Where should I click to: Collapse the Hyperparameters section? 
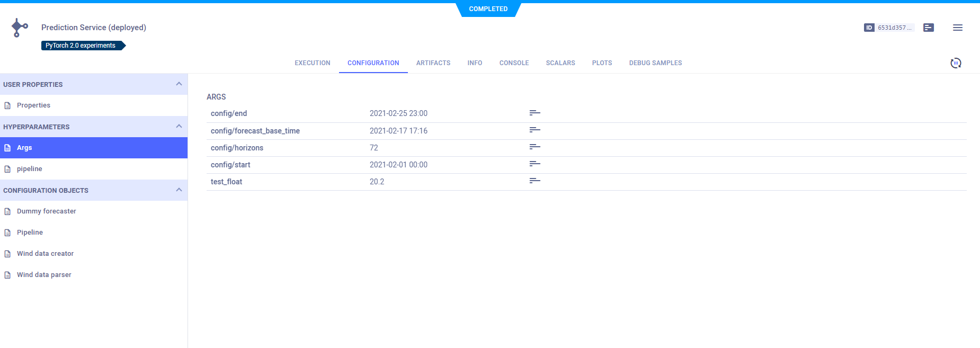click(179, 127)
